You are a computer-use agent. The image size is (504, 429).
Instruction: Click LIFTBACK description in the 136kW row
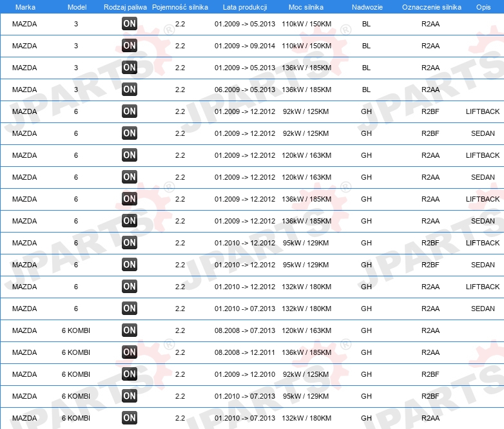[x=483, y=199]
